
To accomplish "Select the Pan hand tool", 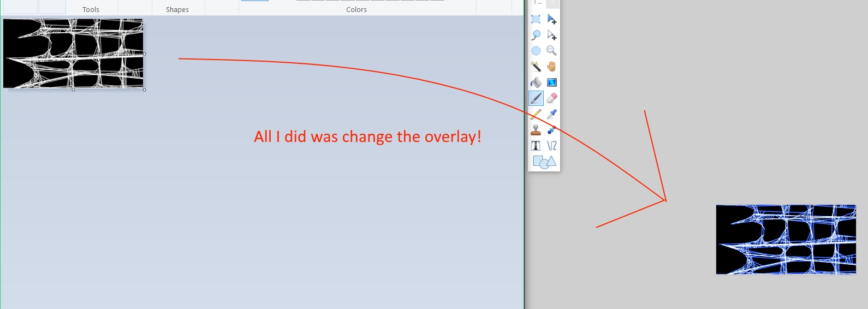I will 552,67.
